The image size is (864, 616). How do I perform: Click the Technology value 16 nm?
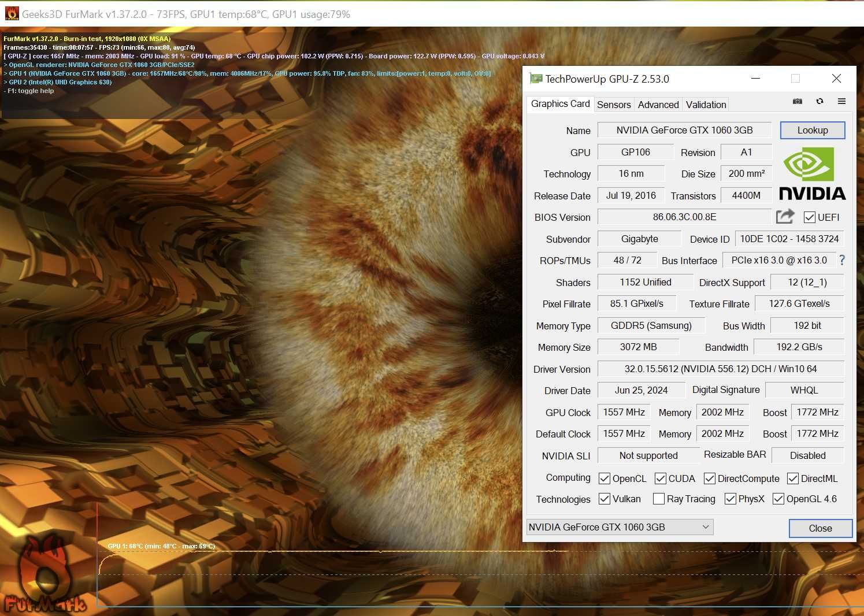(x=631, y=173)
